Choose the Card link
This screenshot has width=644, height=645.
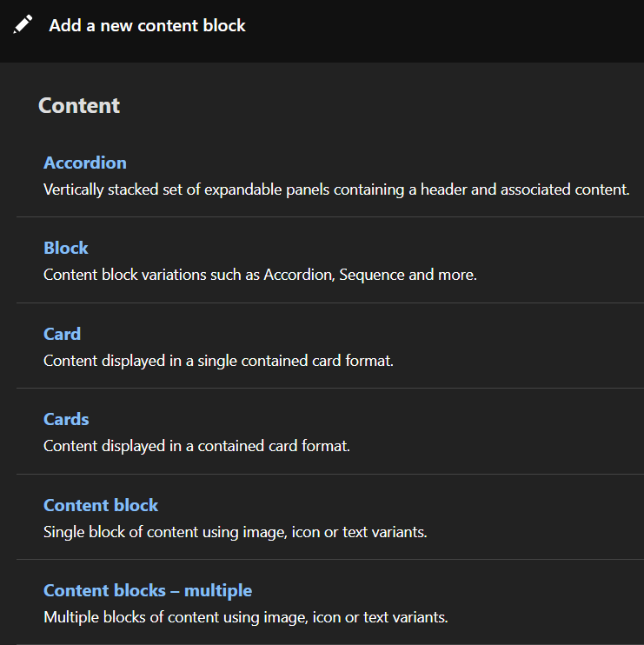pos(62,334)
